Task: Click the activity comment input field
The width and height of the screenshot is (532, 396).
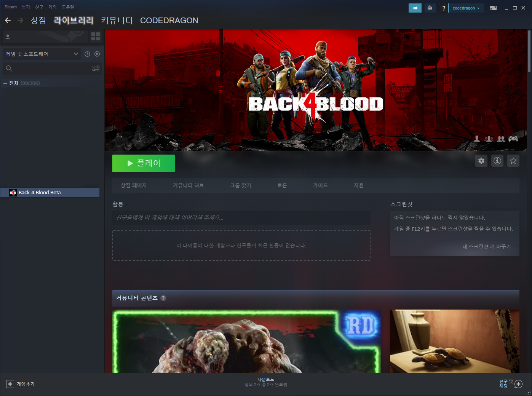Action: (241, 218)
